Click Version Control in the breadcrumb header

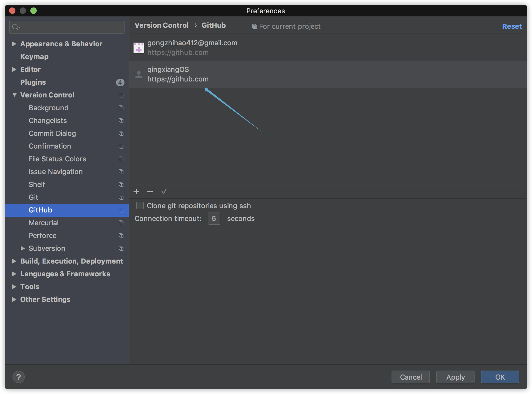[161, 25]
